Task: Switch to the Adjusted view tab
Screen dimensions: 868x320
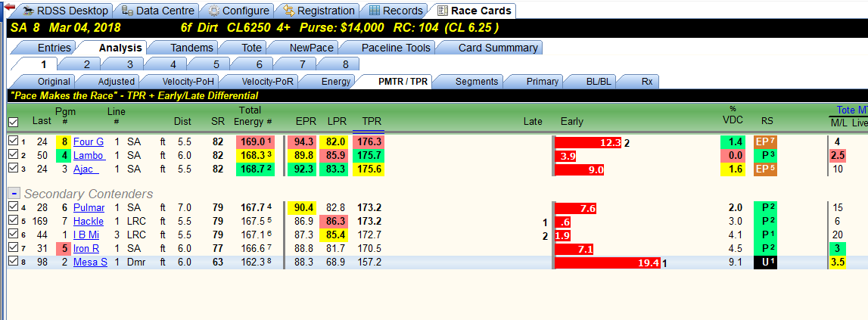Action: click(110, 82)
